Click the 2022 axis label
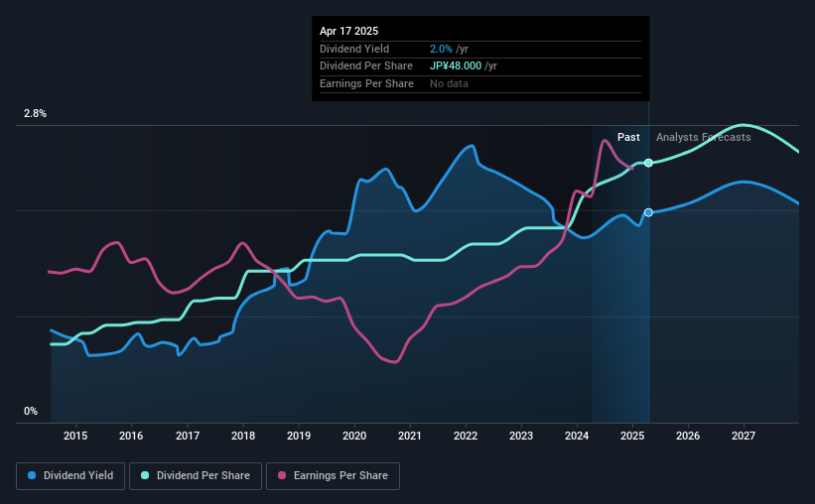 coord(466,436)
